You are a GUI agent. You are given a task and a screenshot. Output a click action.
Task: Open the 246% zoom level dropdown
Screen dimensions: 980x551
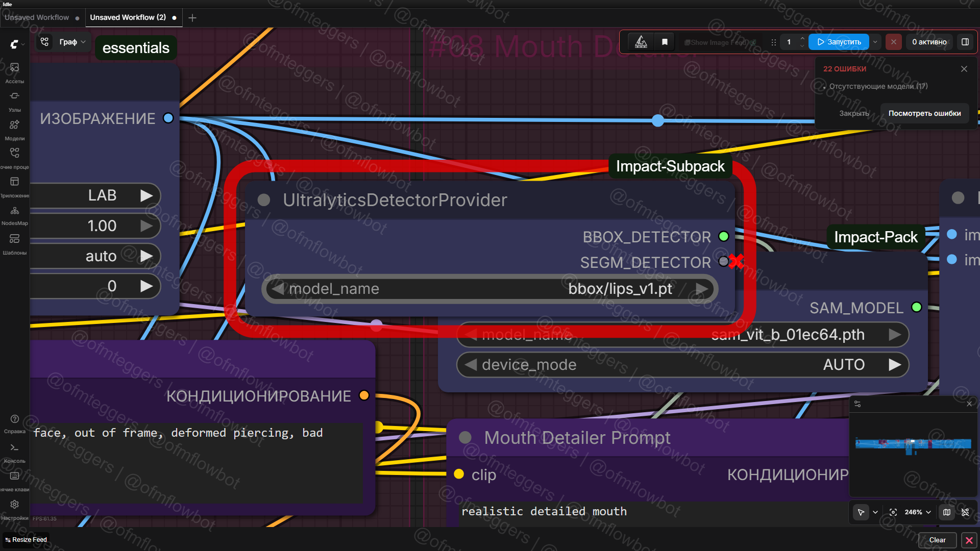918,512
